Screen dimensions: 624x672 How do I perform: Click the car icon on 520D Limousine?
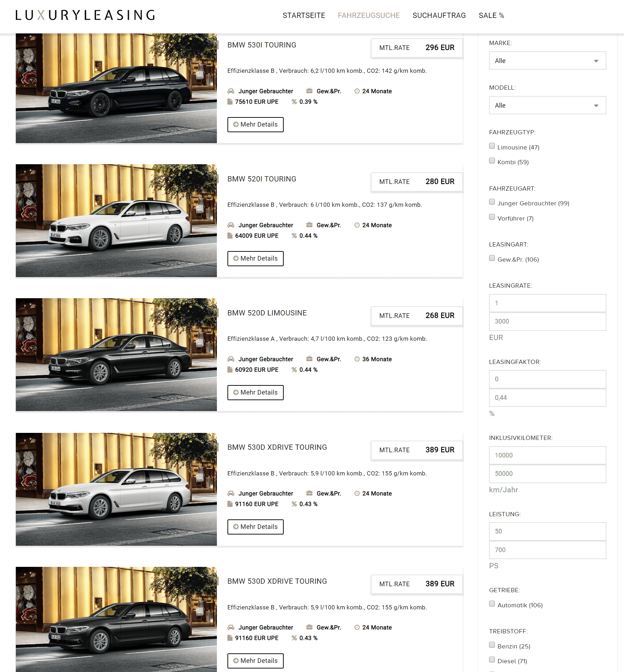point(231,359)
